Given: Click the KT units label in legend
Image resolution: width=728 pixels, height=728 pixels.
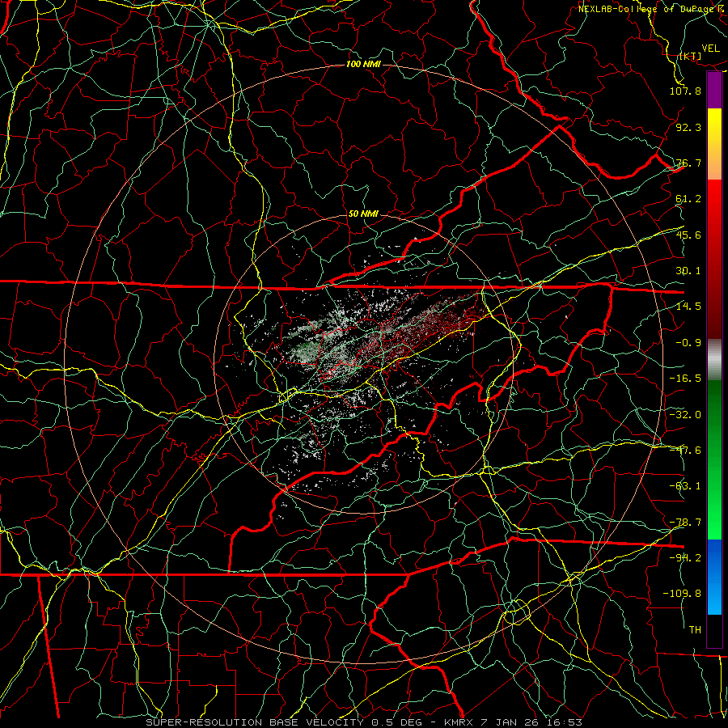Looking at the screenshot, I should (x=691, y=57).
